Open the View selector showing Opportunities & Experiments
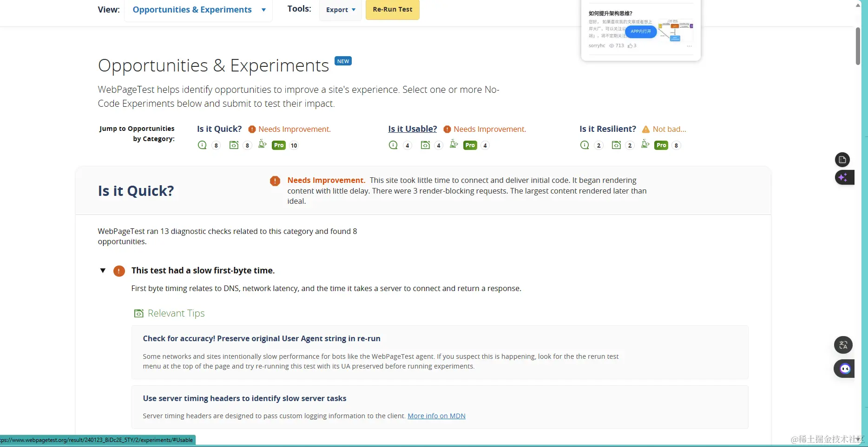Viewport: 868px width, 447px height. [x=198, y=10]
